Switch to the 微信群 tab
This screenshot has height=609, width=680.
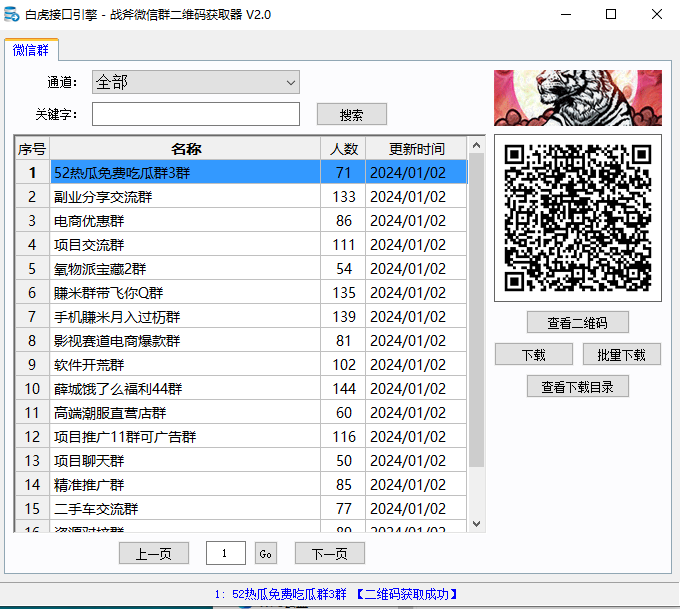pos(32,50)
